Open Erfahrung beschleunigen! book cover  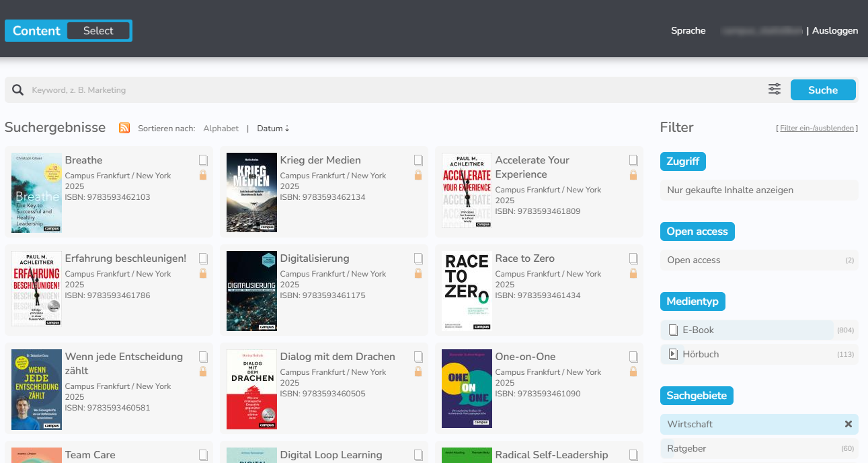point(36,288)
